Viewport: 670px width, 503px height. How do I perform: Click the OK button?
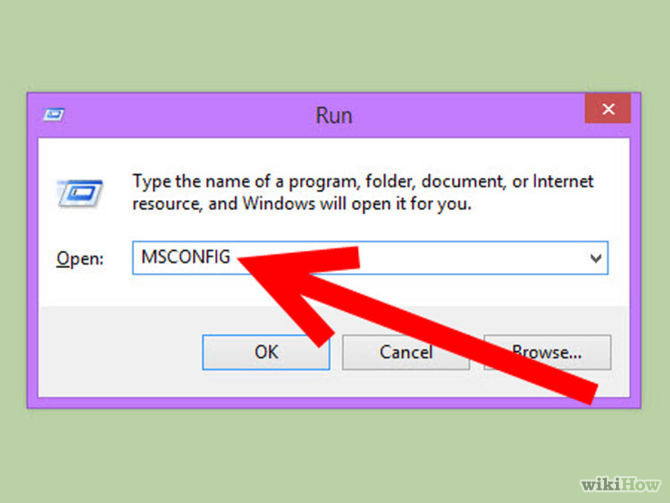point(266,352)
